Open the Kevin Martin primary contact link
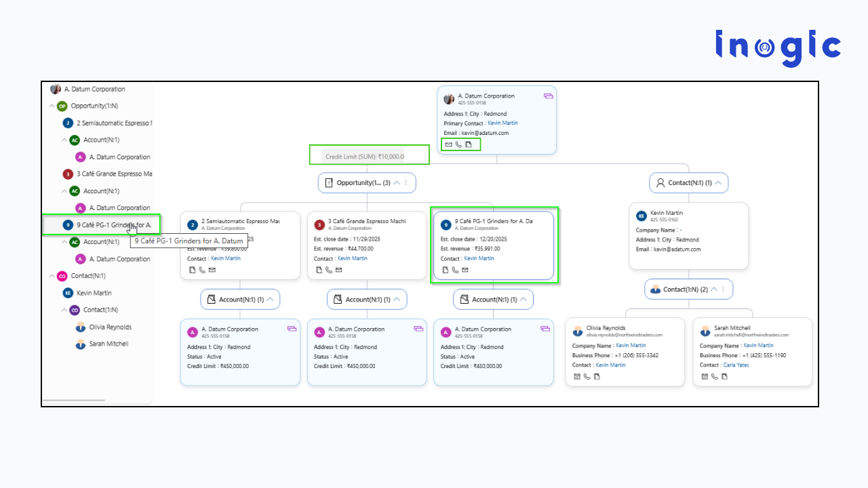The height and width of the screenshot is (488, 868). tap(503, 123)
